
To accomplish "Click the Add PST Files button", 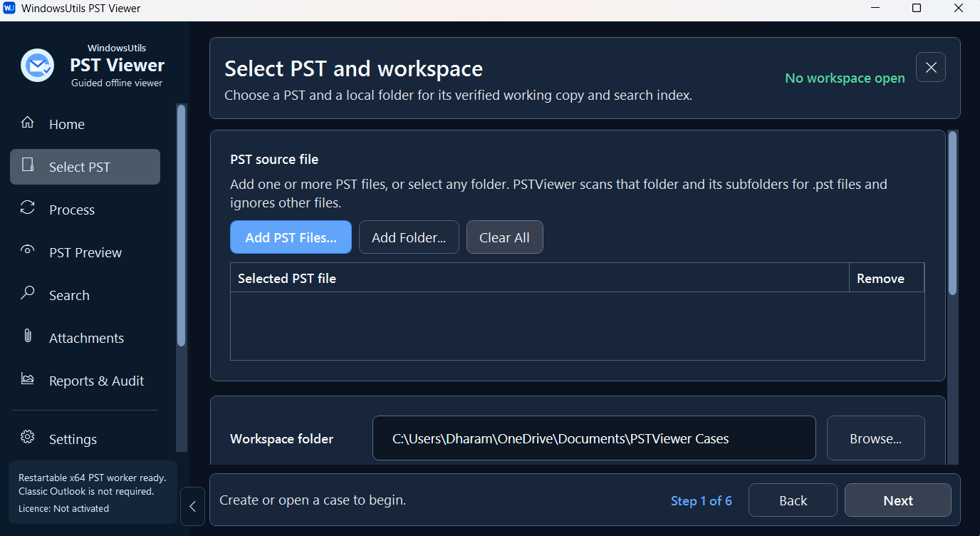I will pos(291,237).
